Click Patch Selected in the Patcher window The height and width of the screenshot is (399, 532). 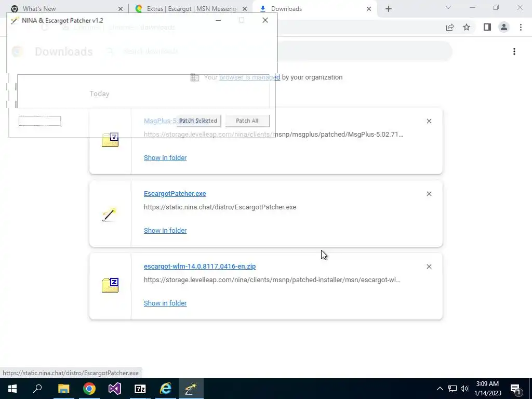(198, 121)
